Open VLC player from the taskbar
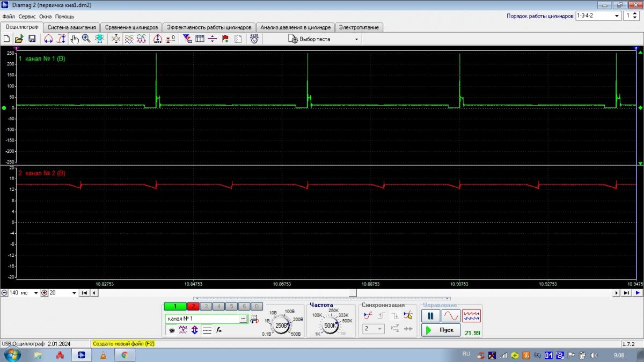The image size is (644, 362). pyautogui.click(x=103, y=354)
